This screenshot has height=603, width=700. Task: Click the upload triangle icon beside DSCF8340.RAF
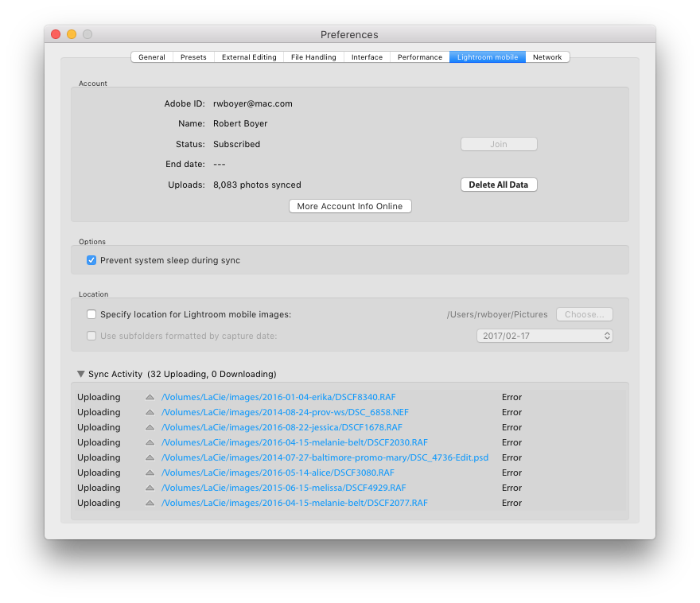(x=150, y=397)
